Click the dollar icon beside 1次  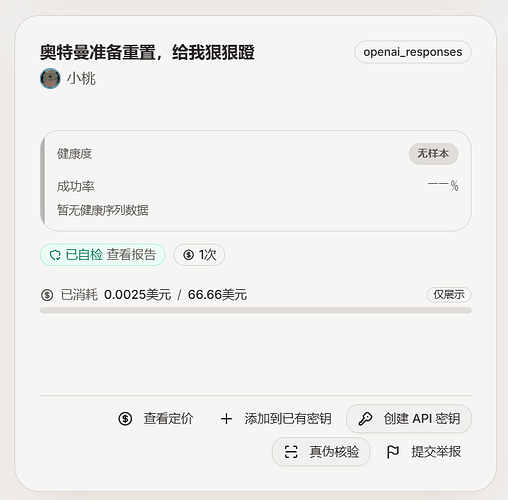tap(188, 255)
